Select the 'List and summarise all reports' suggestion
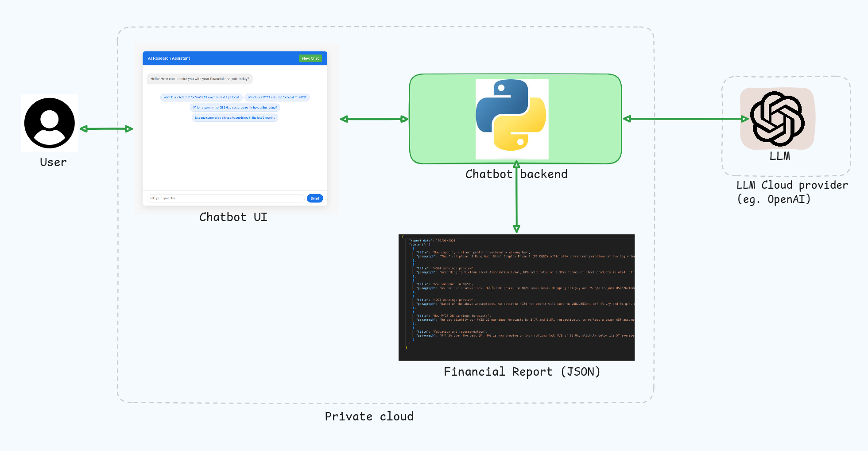The width and height of the screenshot is (868, 451). tap(235, 118)
